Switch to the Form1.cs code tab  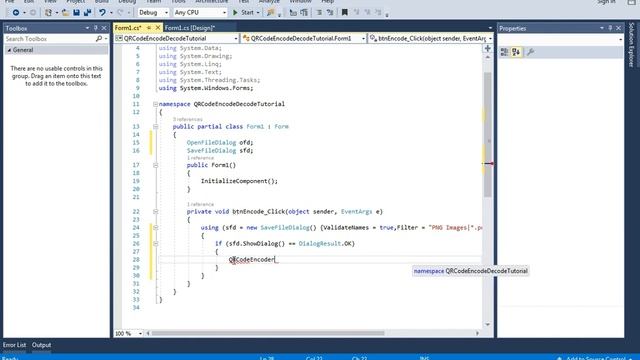click(128, 28)
